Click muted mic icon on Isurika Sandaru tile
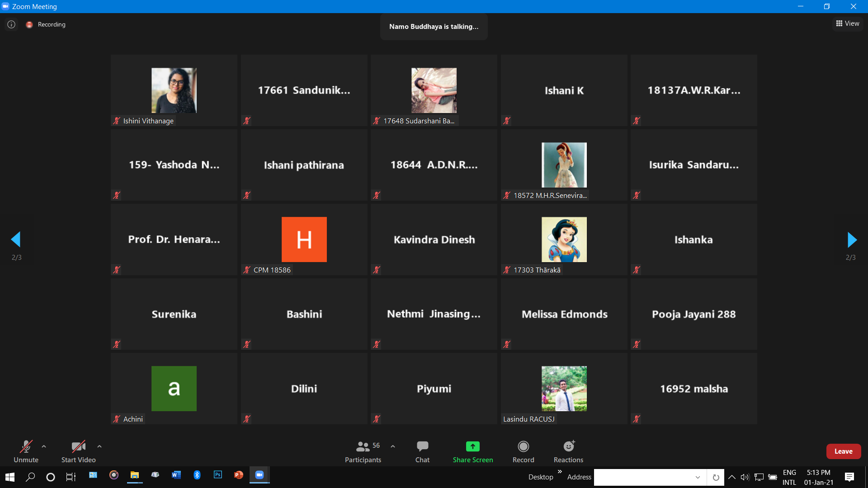The height and width of the screenshot is (488, 868). (x=637, y=195)
